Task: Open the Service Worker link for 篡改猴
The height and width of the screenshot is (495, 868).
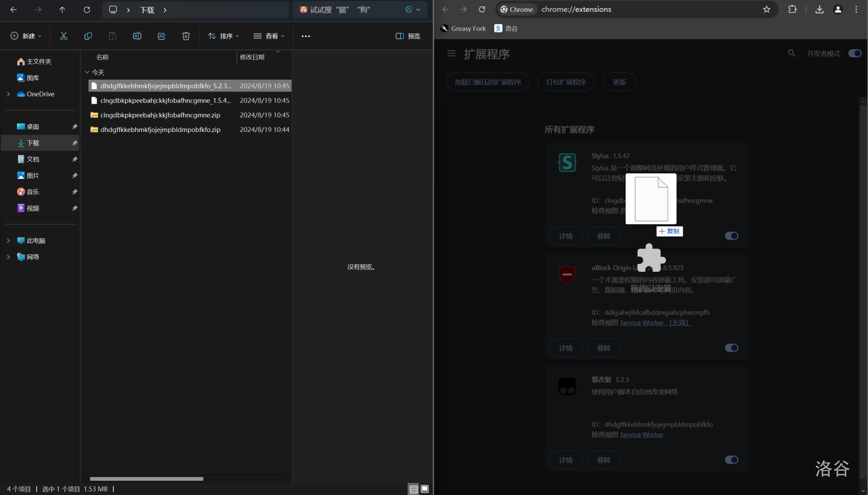Action: 641,434
